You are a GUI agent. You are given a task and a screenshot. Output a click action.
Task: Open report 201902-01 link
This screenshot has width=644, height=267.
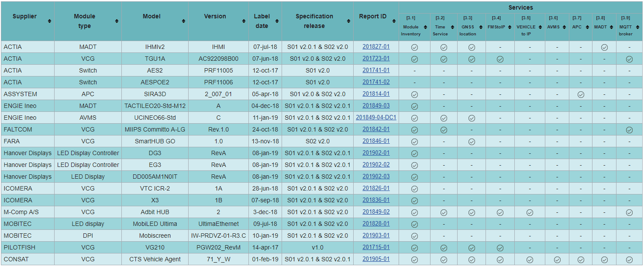tap(376, 153)
